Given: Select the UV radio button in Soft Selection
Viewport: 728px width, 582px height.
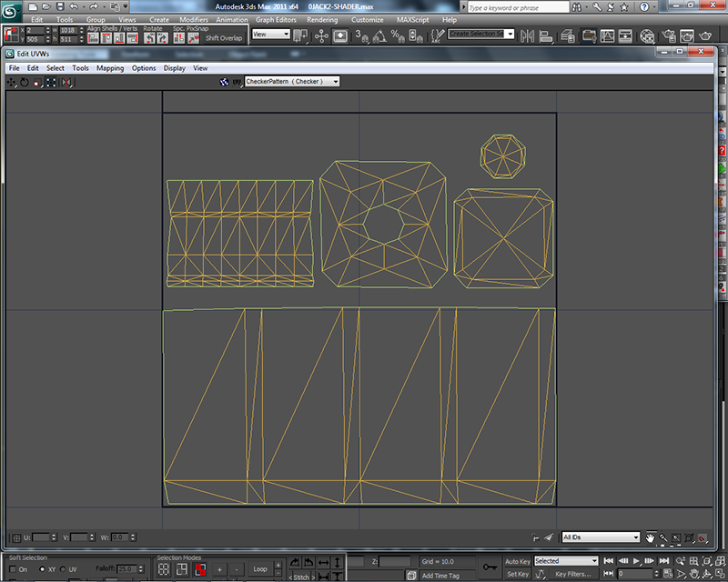Looking at the screenshot, I should (60, 569).
